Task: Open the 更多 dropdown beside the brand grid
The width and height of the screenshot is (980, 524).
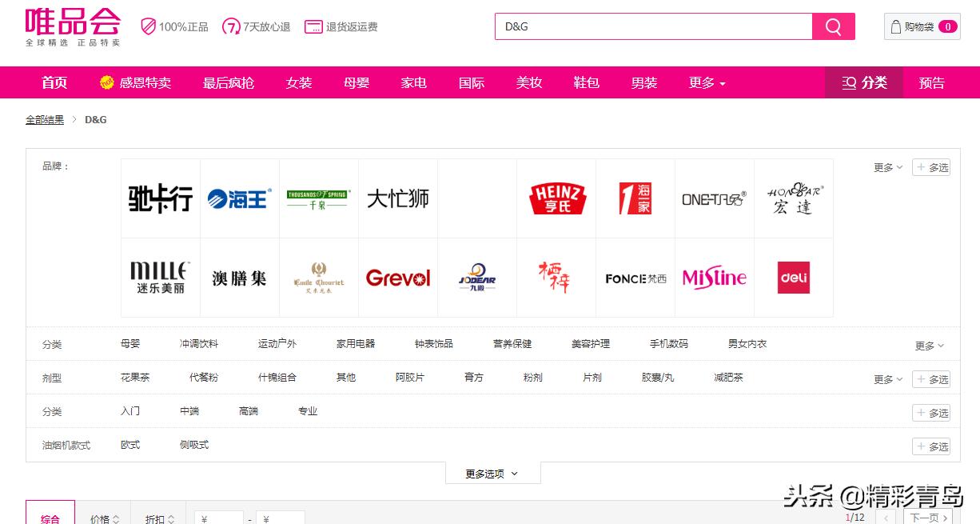Action: [x=886, y=167]
